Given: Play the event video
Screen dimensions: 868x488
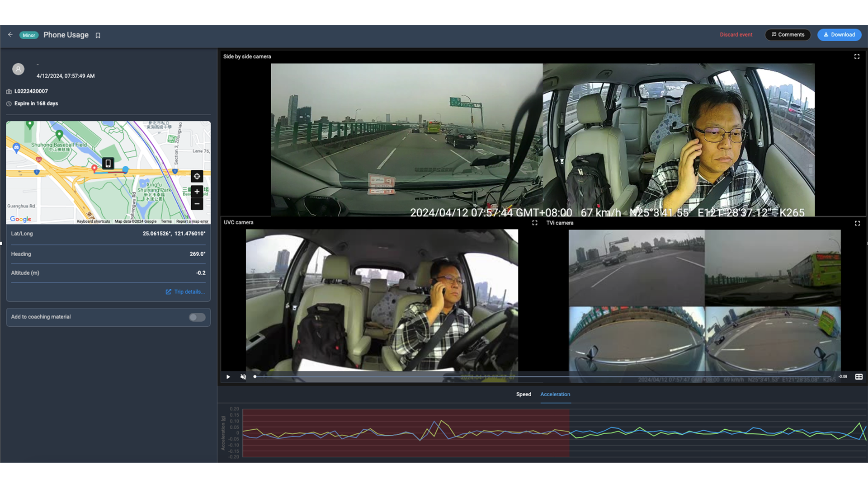Looking at the screenshot, I should click(228, 377).
